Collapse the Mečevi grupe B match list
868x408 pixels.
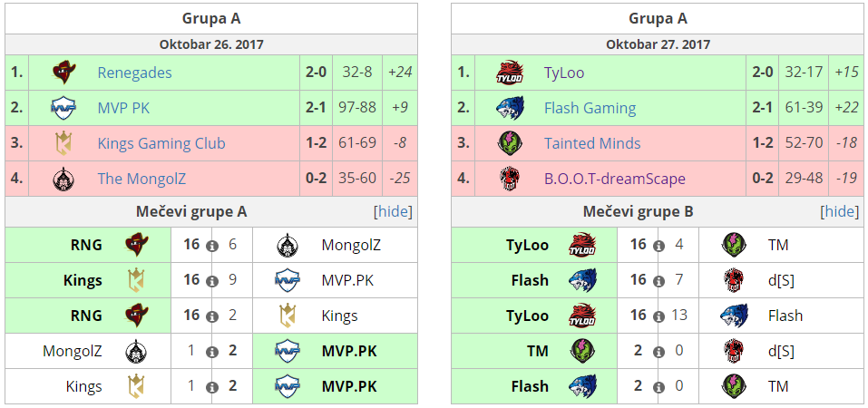pos(839,212)
